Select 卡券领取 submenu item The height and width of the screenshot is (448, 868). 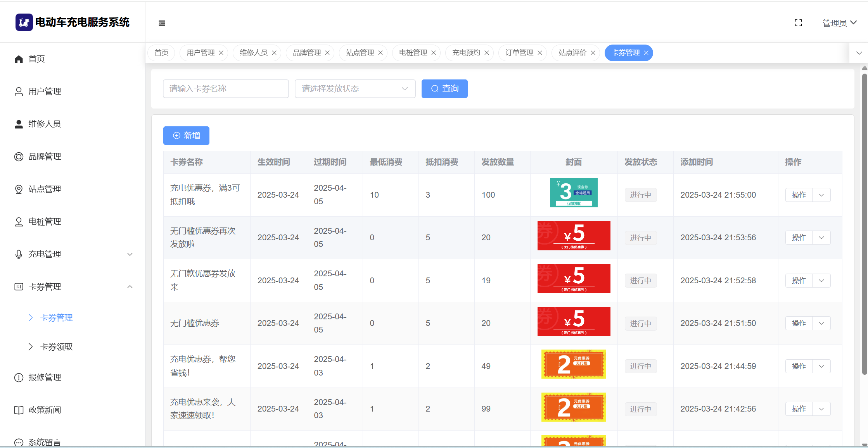click(57, 347)
